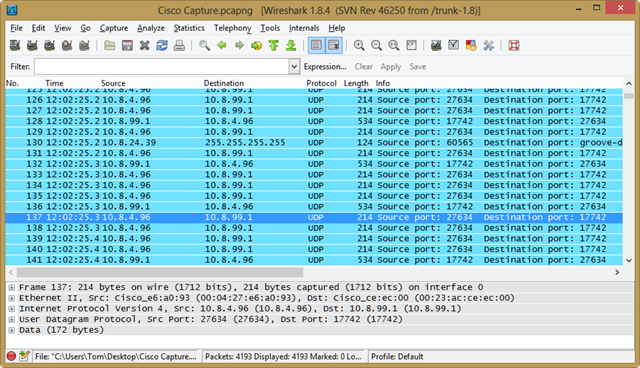Open coloring rules editor
The width and height of the screenshot is (640, 368).
471,45
